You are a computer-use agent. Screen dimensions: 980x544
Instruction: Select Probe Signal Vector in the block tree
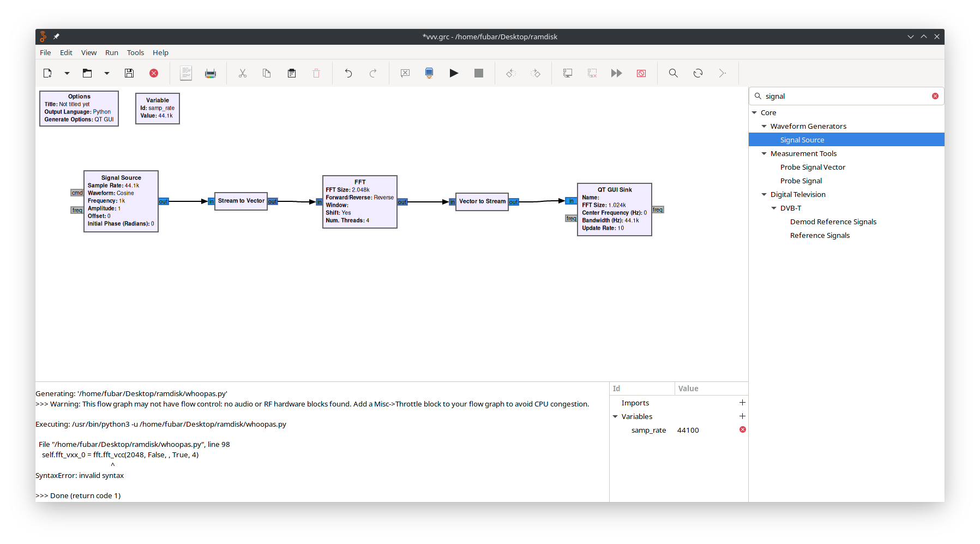[x=812, y=167]
